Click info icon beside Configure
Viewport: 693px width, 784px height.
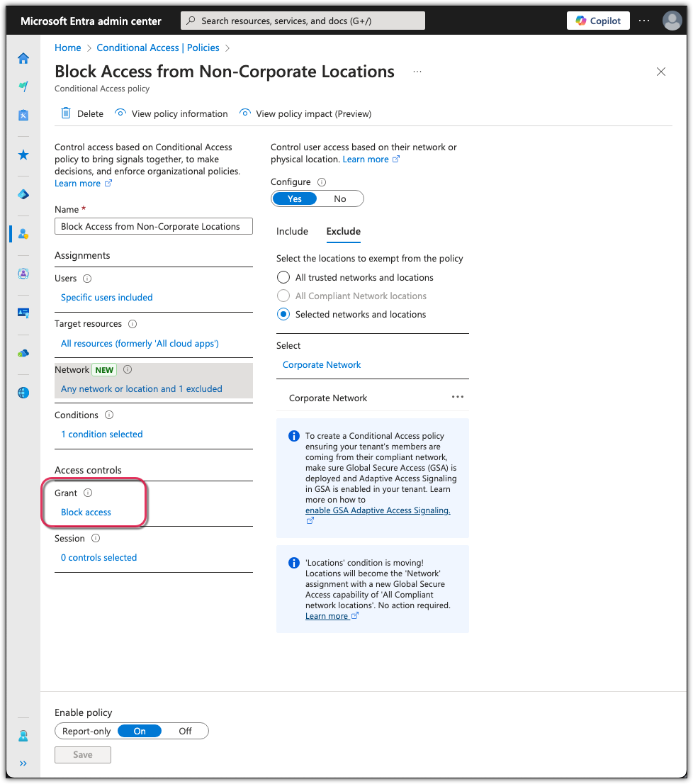coord(322,182)
